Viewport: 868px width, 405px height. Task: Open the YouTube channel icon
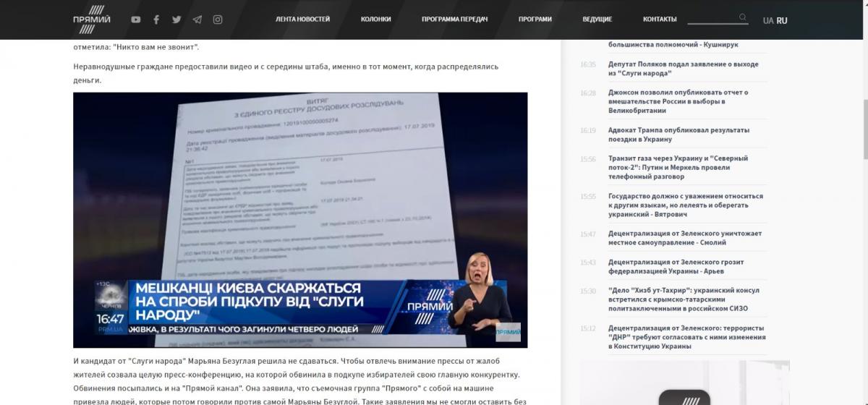point(135,20)
